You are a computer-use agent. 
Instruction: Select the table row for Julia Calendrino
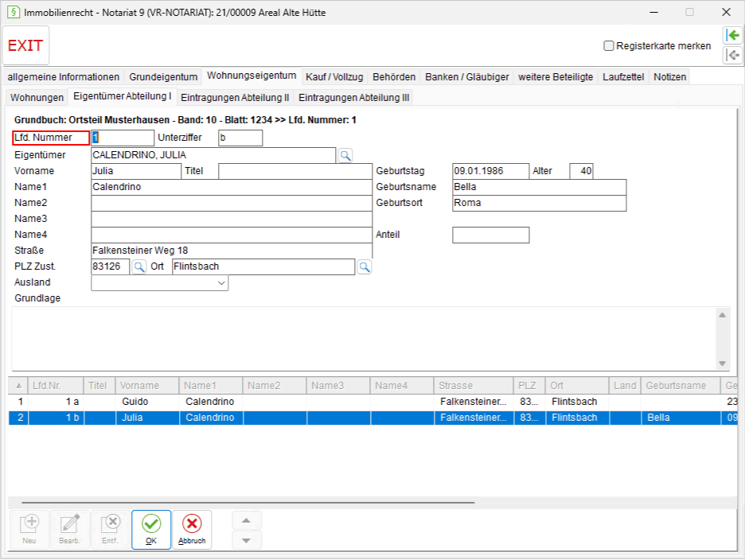pos(372,418)
